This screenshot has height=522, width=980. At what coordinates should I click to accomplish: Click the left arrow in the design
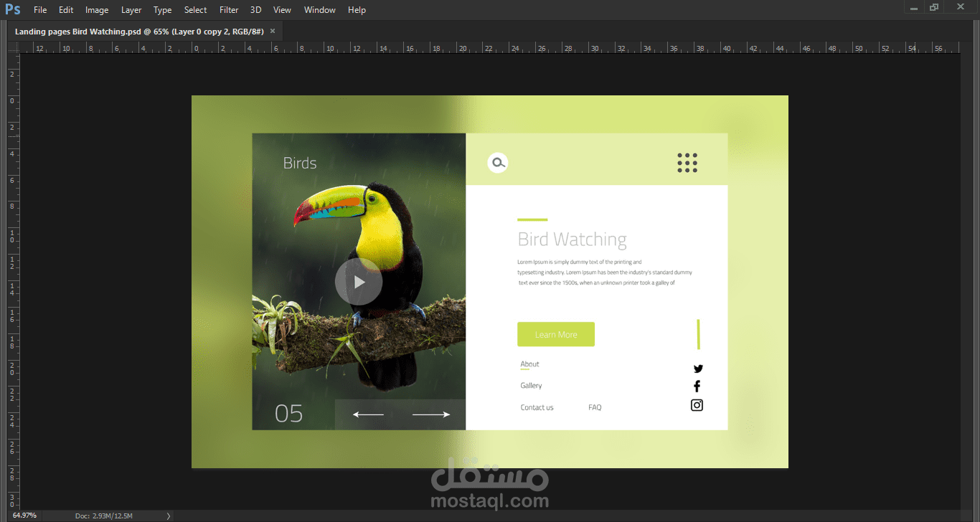368,414
